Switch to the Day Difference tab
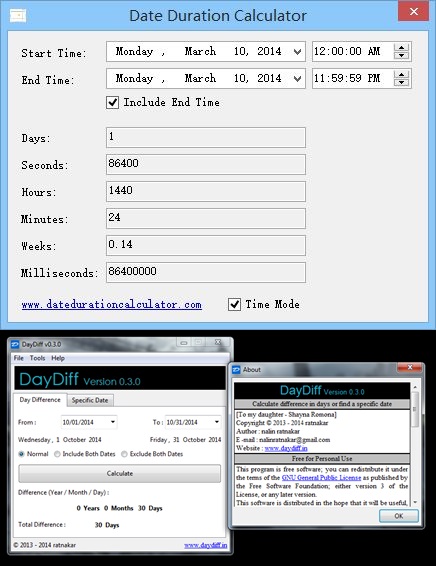436x566 pixels. 40,400
